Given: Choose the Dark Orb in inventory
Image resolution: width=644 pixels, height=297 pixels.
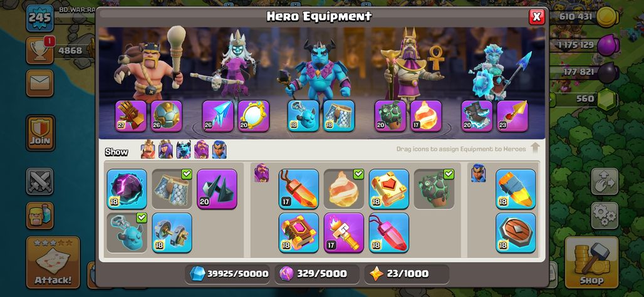Looking at the screenshot, I should coord(127,189).
